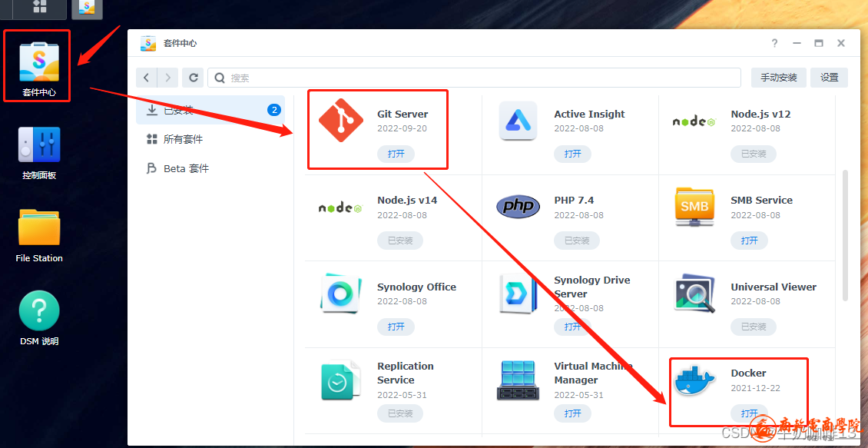Select the 已安装 sidebar category
Viewport: 868px width, 448px height.
click(x=210, y=110)
